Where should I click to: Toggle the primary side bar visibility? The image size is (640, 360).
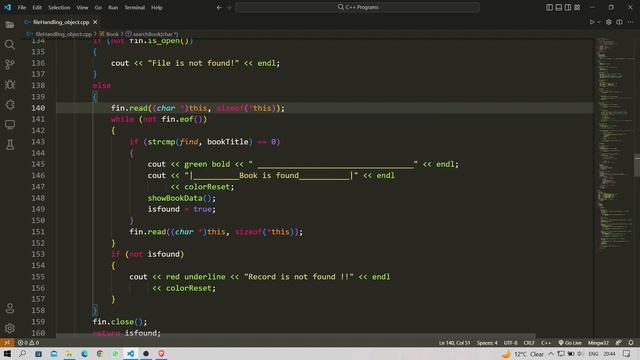[549, 7]
